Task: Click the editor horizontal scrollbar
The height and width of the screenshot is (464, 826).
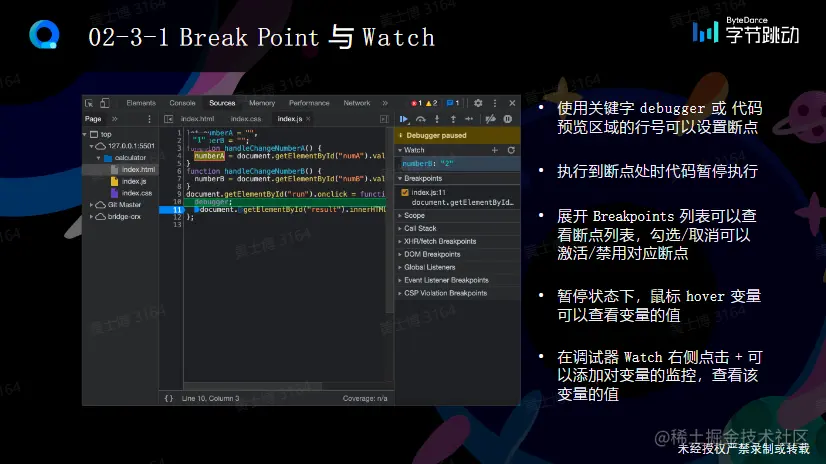Action: coord(253,386)
